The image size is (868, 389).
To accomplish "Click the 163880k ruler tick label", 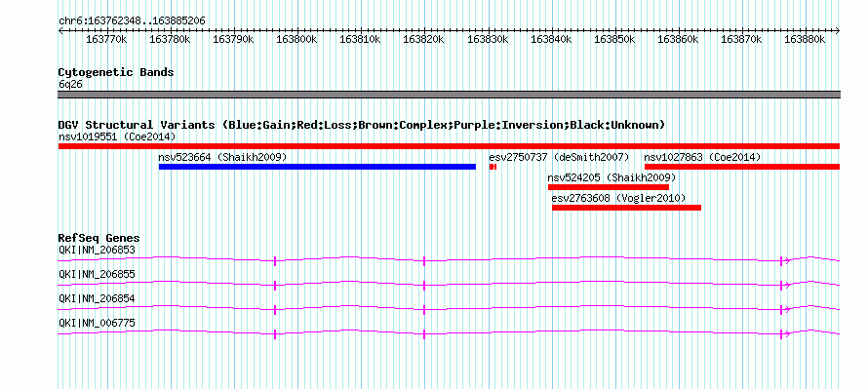I will click(x=806, y=39).
